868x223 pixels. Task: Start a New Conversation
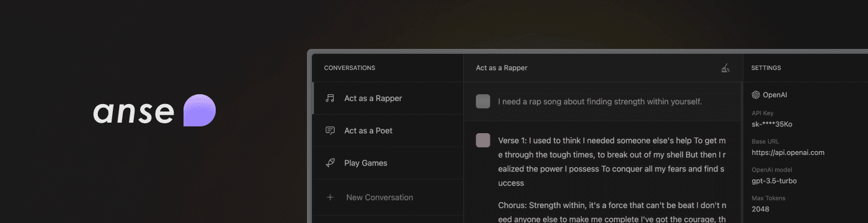388,198
